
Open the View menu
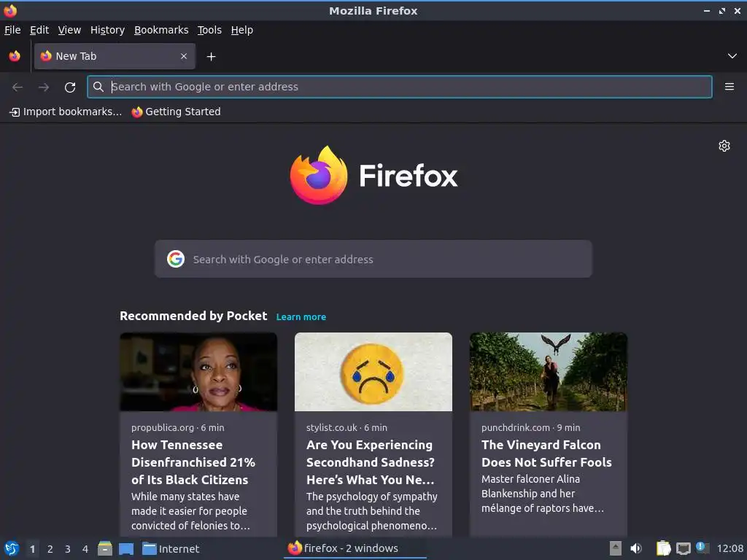click(x=69, y=30)
